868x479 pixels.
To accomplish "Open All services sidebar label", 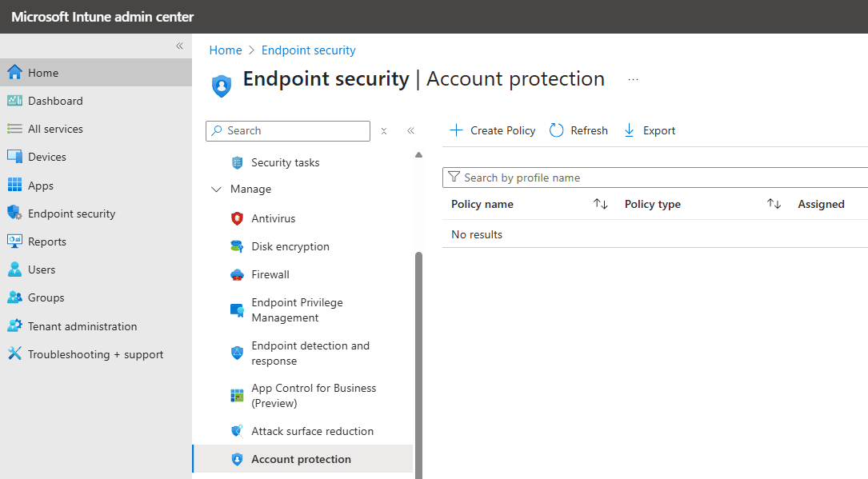I will click(x=55, y=129).
